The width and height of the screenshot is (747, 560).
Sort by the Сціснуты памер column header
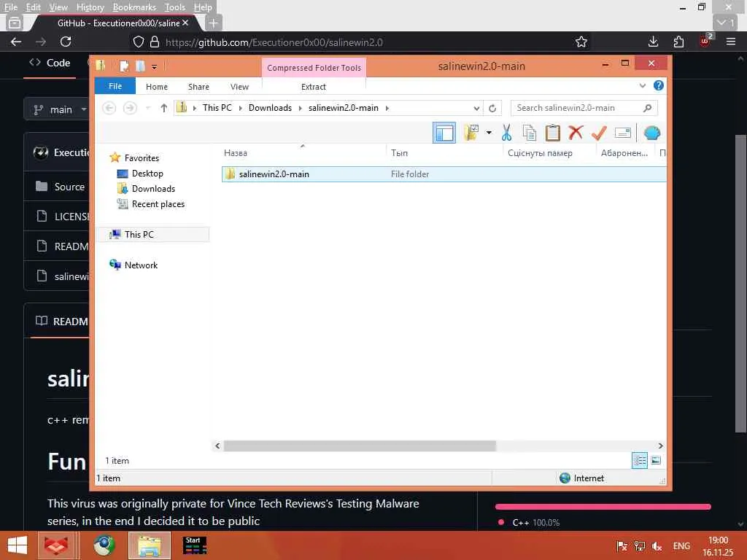click(549, 153)
